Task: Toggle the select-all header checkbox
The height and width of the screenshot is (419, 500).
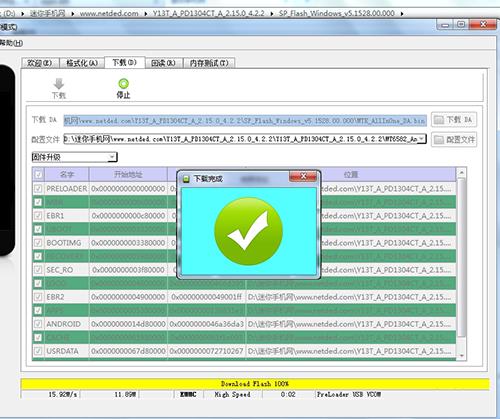Action: coord(38,174)
